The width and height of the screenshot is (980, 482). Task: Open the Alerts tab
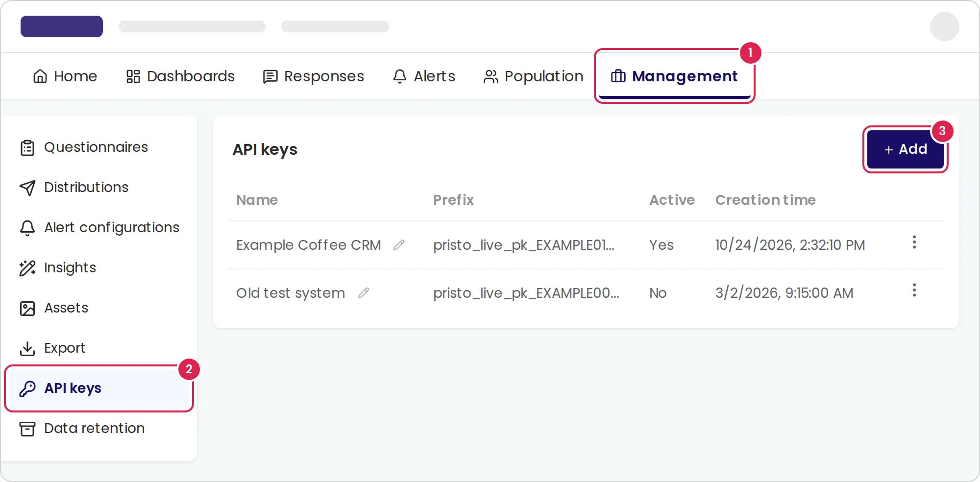coord(424,76)
